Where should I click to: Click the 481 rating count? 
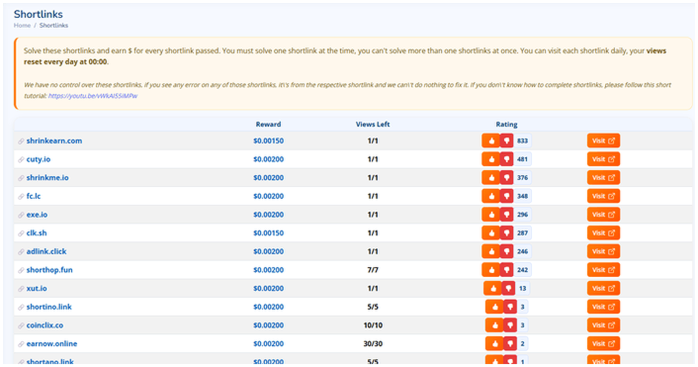[x=523, y=159]
